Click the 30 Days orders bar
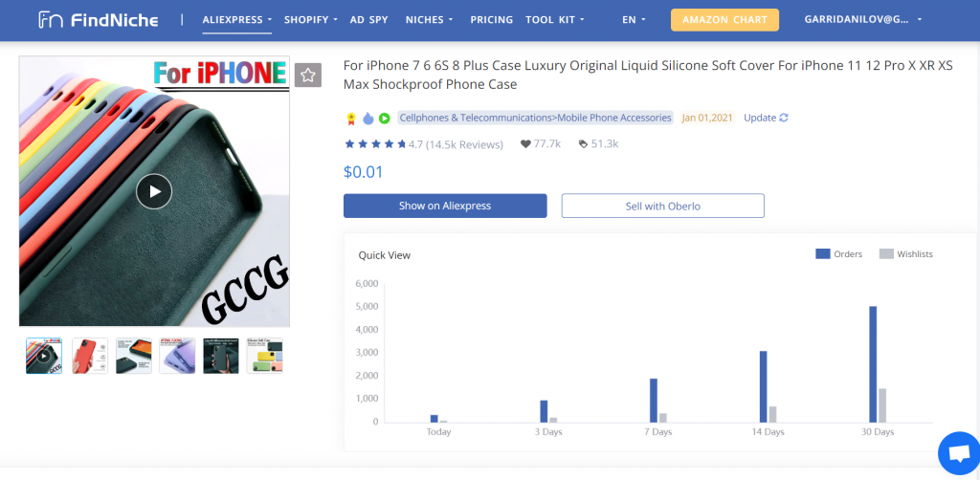This screenshot has height=480, width=980. pyautogui.click(x=873, y=364)
